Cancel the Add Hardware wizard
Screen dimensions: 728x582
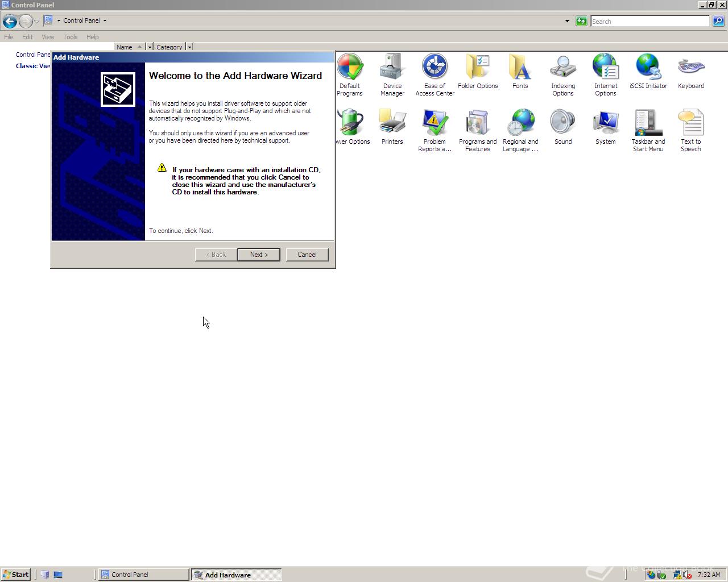click(x=307, y=255)
